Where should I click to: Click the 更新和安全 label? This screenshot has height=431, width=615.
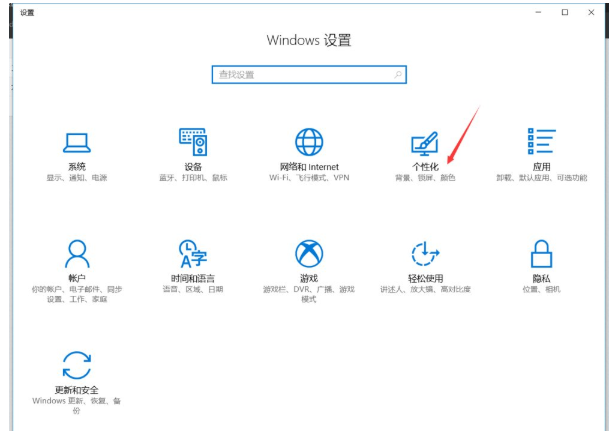tap(77, 390)
